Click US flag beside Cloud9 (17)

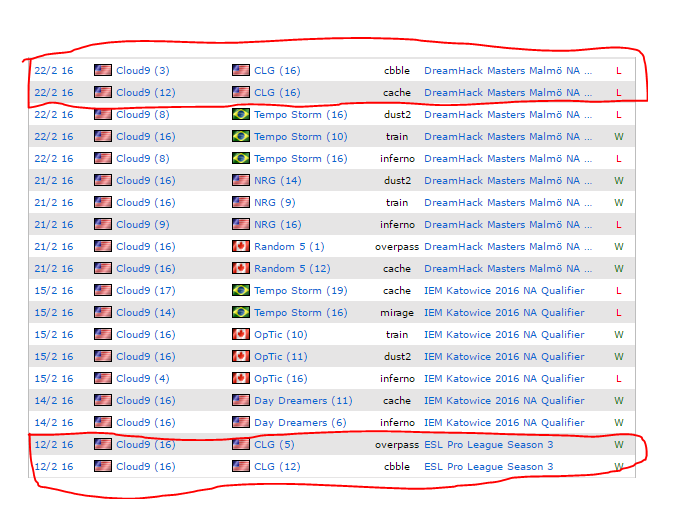pyautogui.click(x=103, y=290)
